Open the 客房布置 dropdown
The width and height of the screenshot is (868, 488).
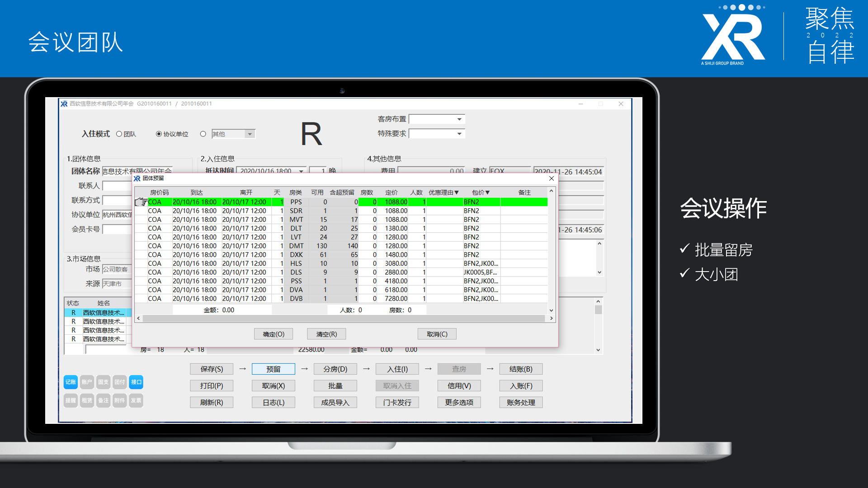click(x=459, y=119)
